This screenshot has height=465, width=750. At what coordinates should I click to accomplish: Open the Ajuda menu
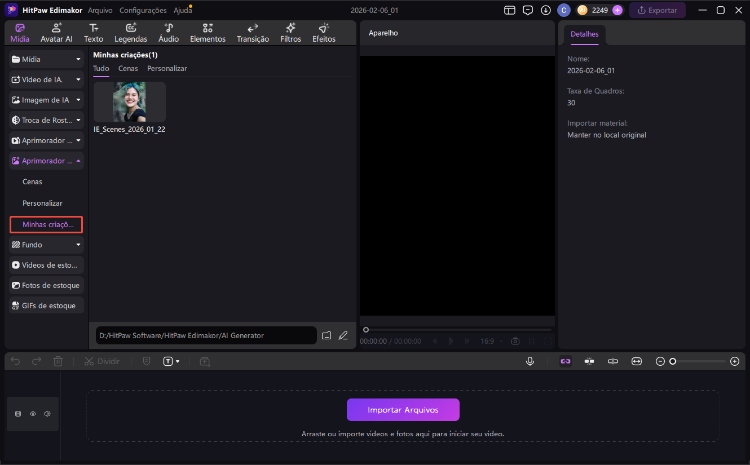182,10
